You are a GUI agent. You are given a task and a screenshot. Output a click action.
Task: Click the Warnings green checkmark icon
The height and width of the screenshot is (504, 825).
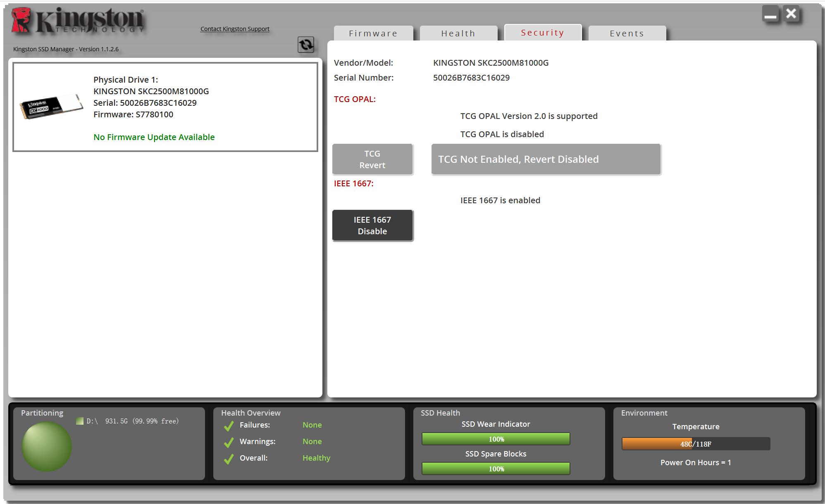click(229, 442)
